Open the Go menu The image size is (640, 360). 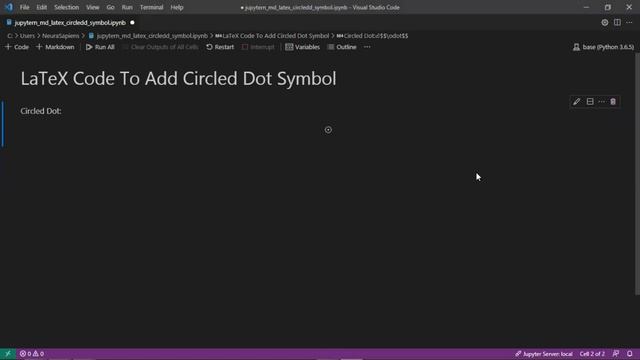pyautogui.click(x=110, y=7)
